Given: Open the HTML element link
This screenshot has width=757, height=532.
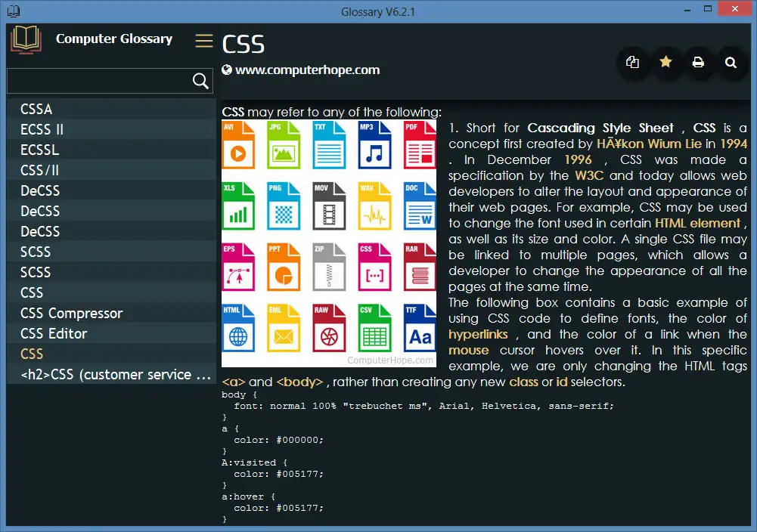Looking at the screenshot, I should (x=697, y=224).
